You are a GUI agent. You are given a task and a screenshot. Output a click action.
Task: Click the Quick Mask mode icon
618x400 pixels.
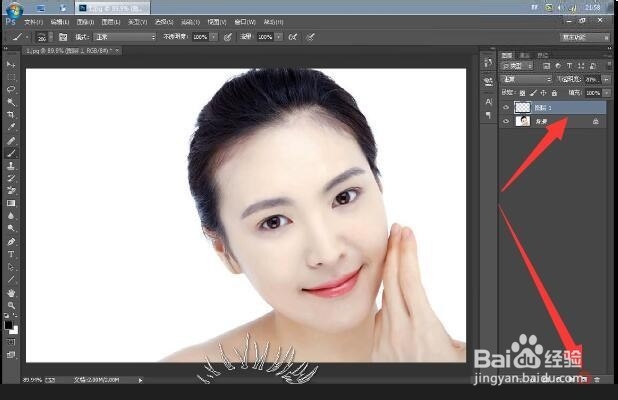click(x=11, y=342)
